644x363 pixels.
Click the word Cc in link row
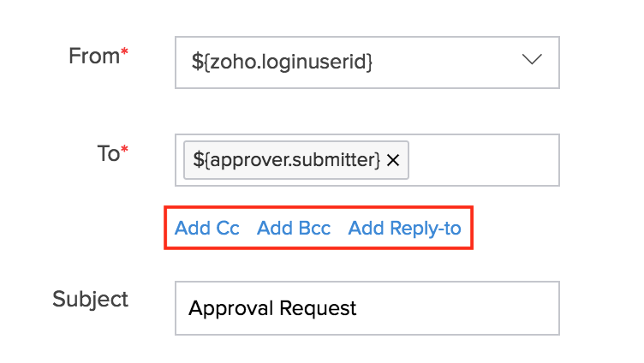coord(228,228)
